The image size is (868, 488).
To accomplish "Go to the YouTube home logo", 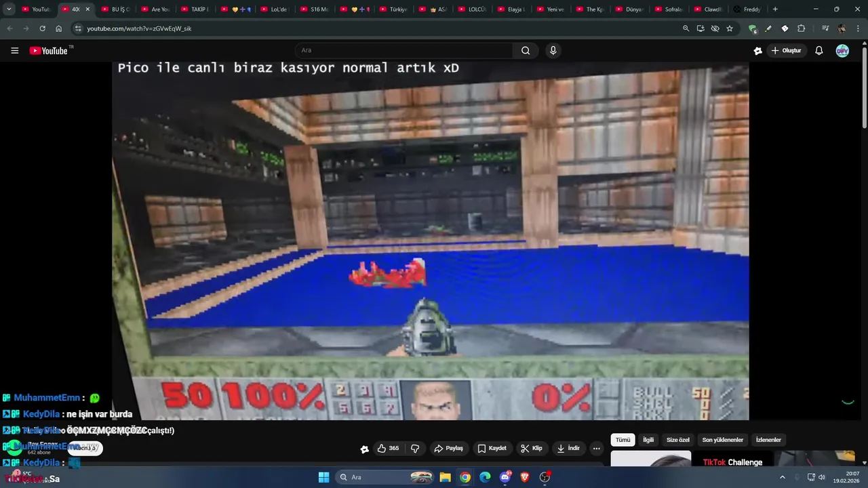I will pyautogui.click(x=48, y=51).
